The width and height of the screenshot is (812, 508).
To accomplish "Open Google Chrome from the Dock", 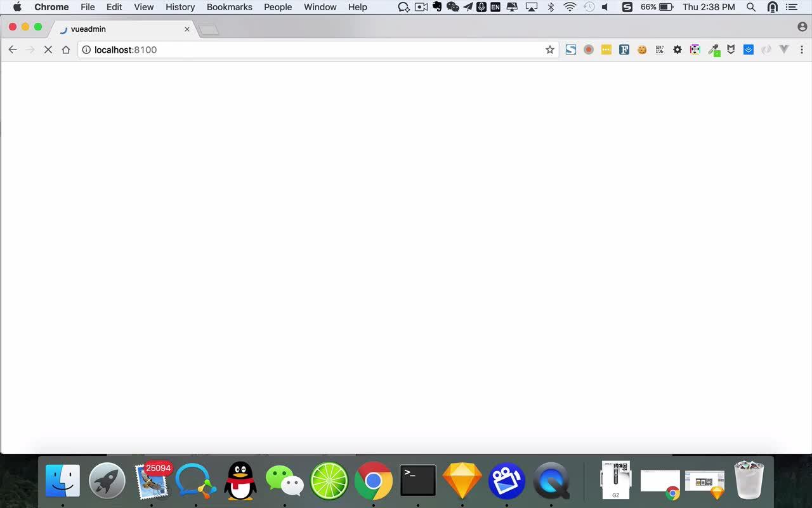I will 374,481.
